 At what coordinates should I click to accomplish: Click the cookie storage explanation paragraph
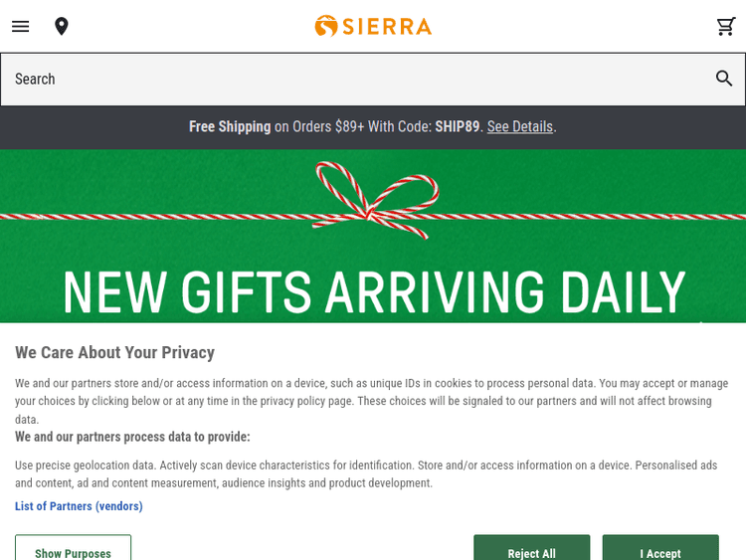371,401
